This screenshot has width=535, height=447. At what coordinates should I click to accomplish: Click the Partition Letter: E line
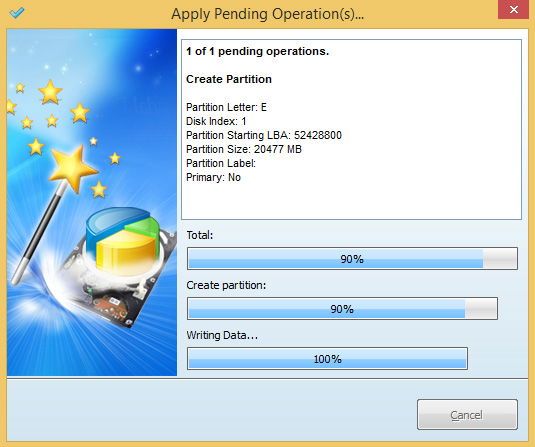226,107
